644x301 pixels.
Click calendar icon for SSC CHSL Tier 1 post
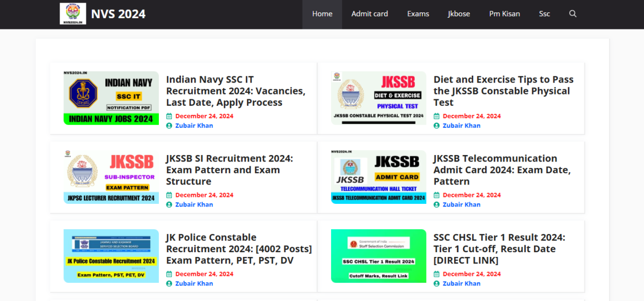tap(436, 274)
